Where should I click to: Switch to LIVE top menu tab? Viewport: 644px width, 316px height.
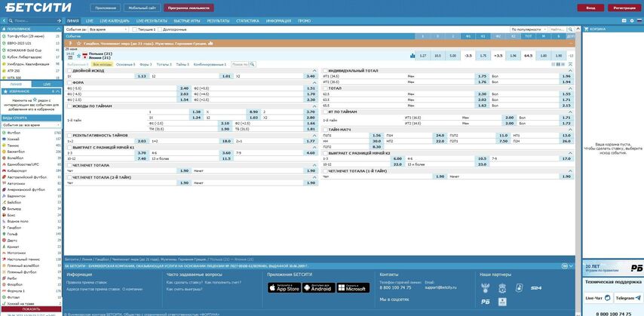[x=90, y=20]
